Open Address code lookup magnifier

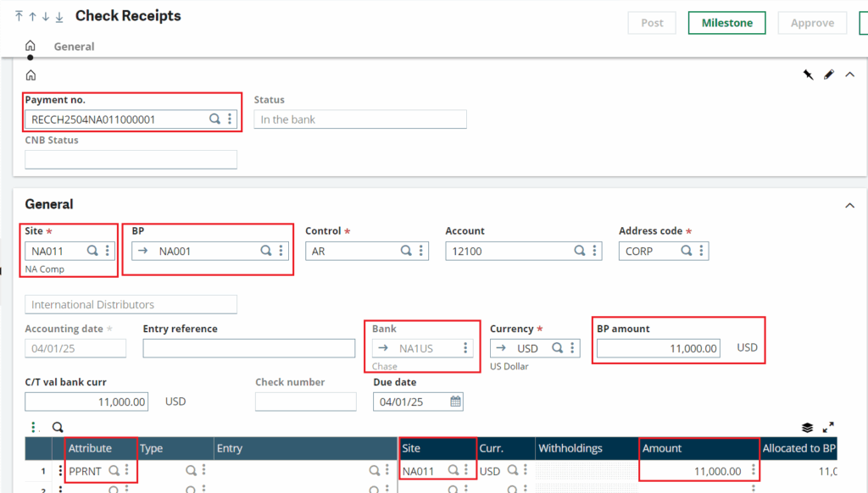tap(687, 251)
